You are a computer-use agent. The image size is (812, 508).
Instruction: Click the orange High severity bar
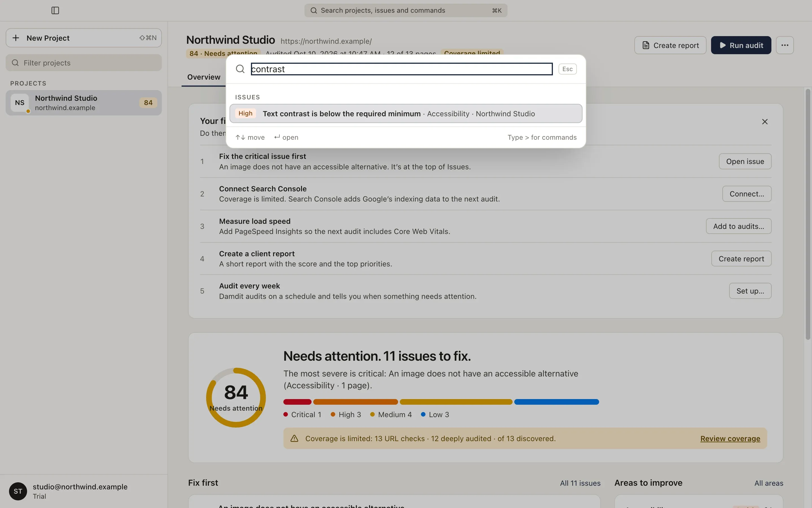(x=355, y=402)
